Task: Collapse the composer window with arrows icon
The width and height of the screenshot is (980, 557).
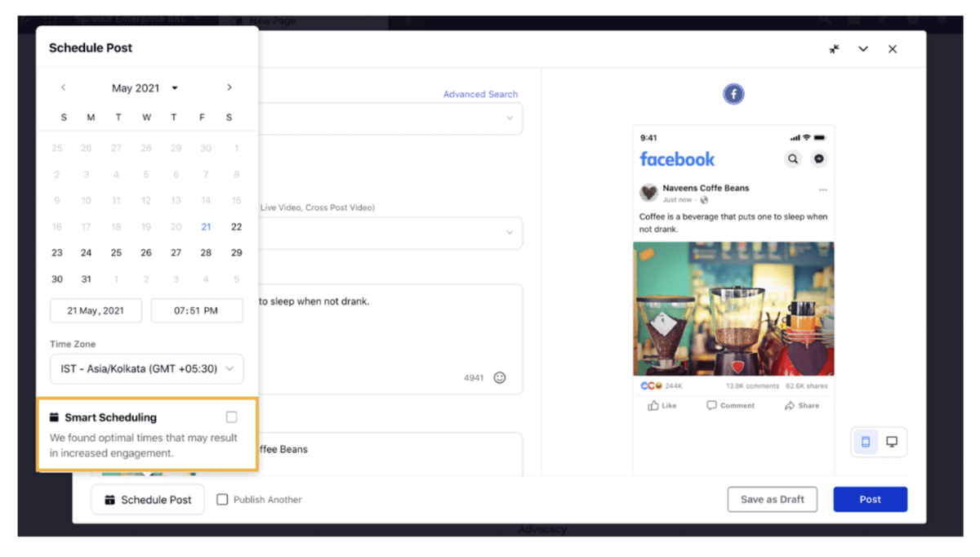Action: 834,49
